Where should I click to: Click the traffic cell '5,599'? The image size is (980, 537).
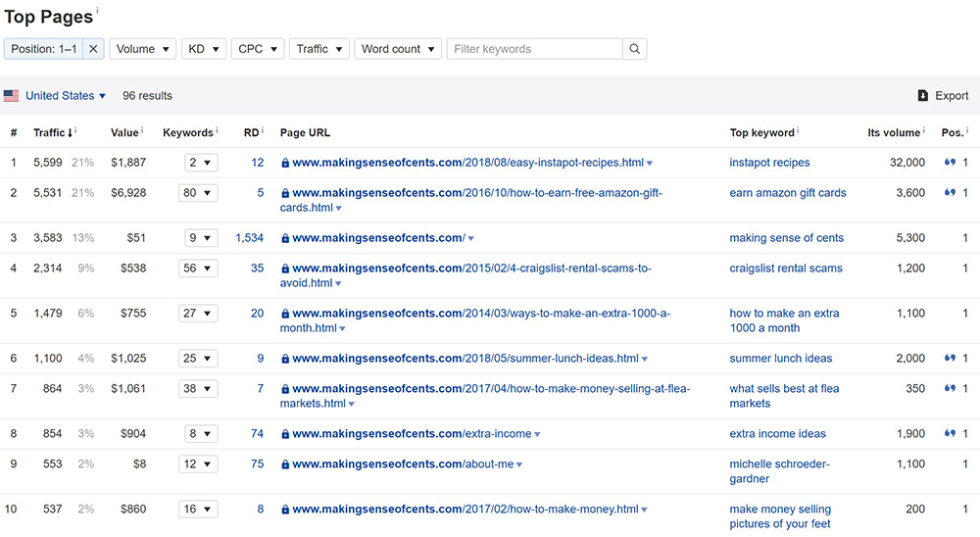point(47,163)
